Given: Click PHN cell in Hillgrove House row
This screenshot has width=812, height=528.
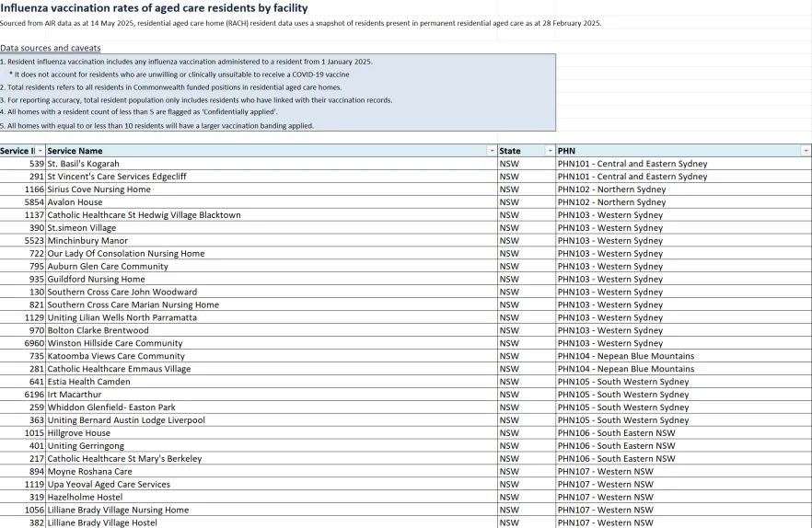Looking at the screenshot, I should click(x=683, y=432).
